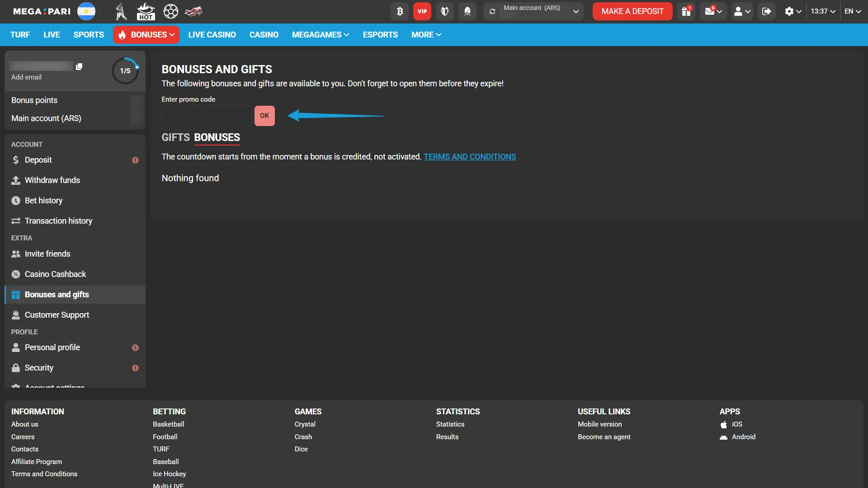Click the MAKE A DEPOSIT button
The height and width of the screenshot is (488, 868).
(x=632, y=11)
